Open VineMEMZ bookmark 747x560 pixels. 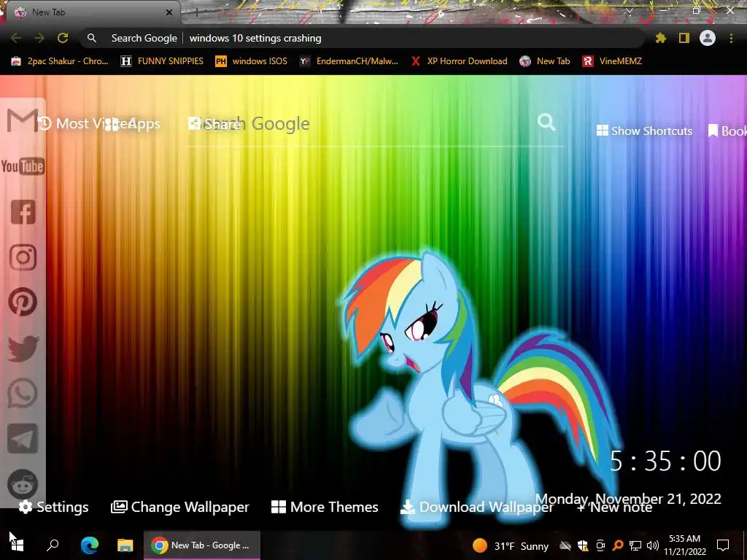(612, 61)
